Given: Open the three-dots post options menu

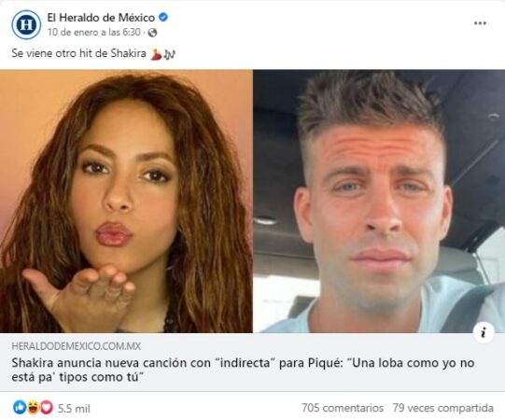Looking at the screenshot, I should pos(480,23).
